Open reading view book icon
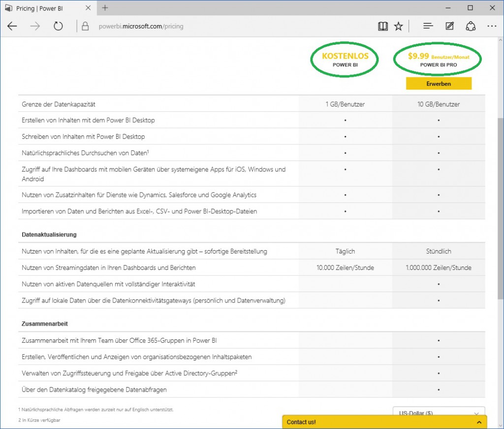This screenshot has width=504, height=429. pyautogui.click(x=383, y=26)
